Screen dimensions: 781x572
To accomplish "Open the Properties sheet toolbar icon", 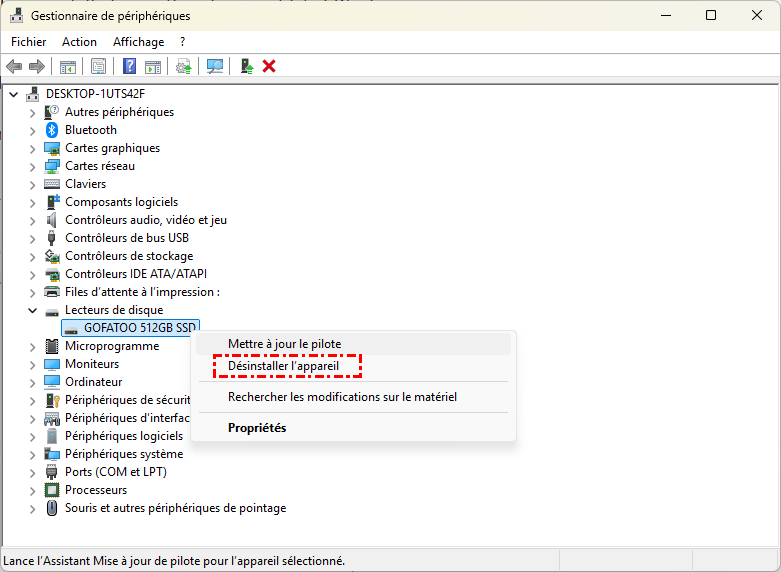I will click(99, 66).
